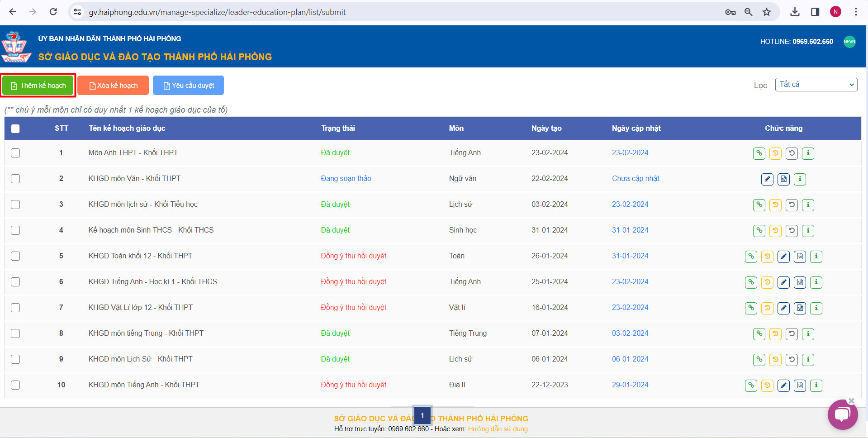
Task: Click the green Thêm kế hoạch button
Action: point(38,86)
